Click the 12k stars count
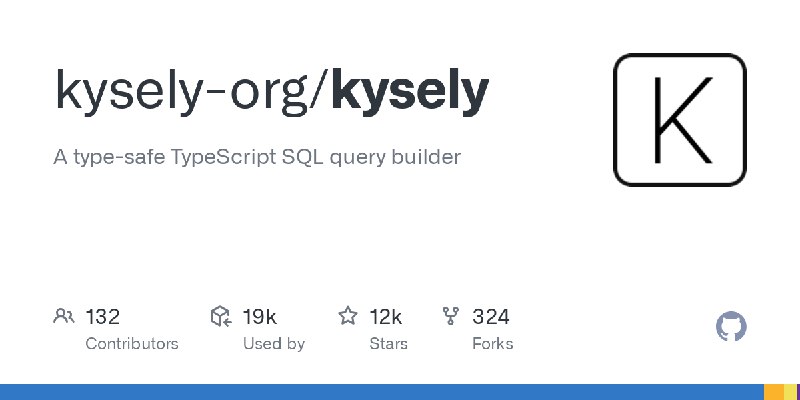Image resolution: width=800 pixels, height=400 pixels. (x=386, y=317)
